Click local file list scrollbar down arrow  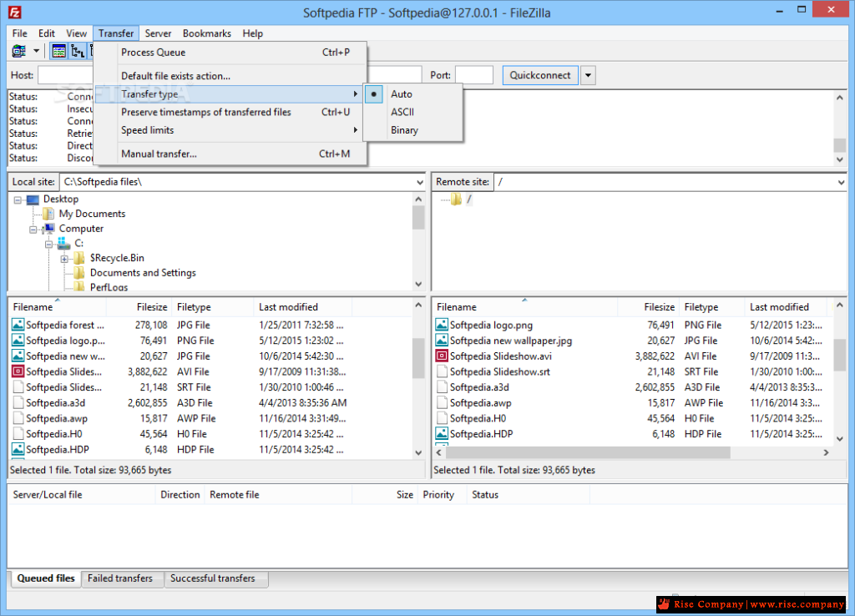click(x=418, y=452)
